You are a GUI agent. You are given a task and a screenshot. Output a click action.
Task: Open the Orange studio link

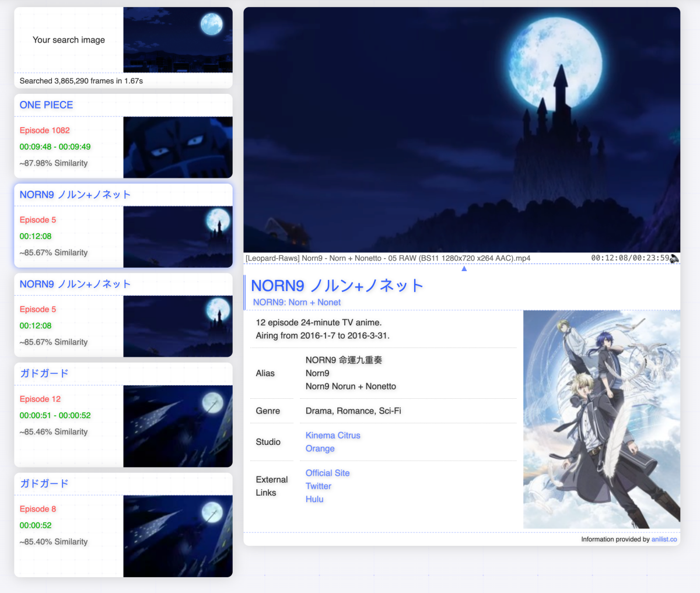click(x=320, y=448)
